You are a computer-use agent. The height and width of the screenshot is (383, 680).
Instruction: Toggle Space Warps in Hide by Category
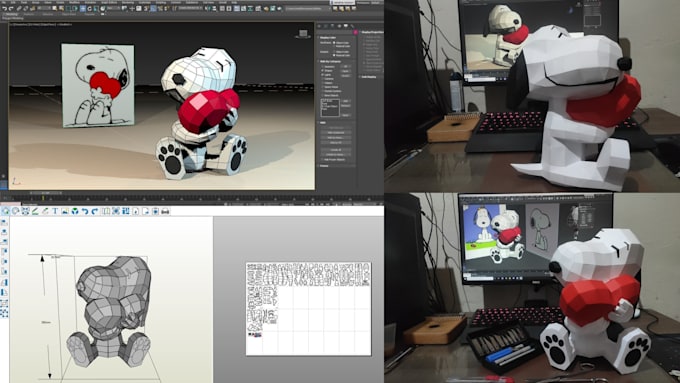pyautogui.click(x=322, y=87)
